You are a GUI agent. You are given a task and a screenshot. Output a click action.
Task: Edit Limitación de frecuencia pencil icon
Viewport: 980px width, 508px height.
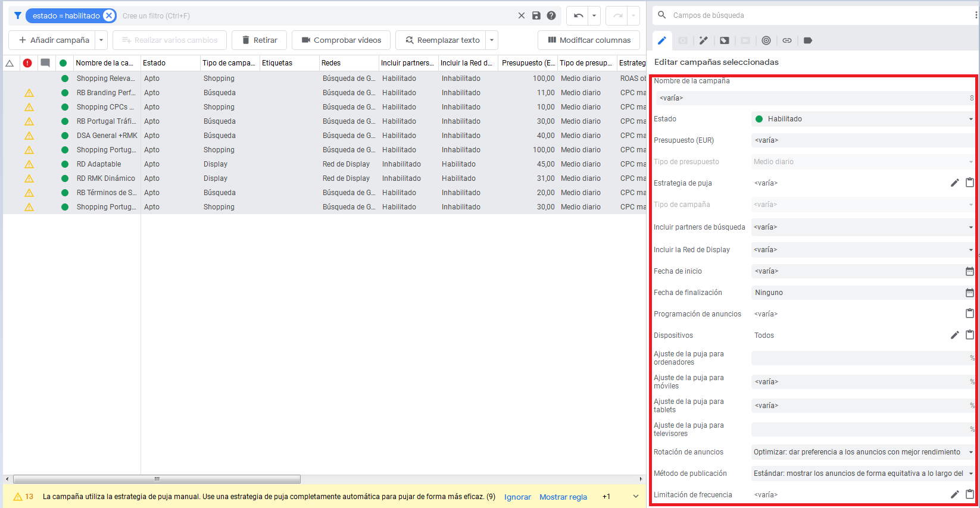pos(954,494)
